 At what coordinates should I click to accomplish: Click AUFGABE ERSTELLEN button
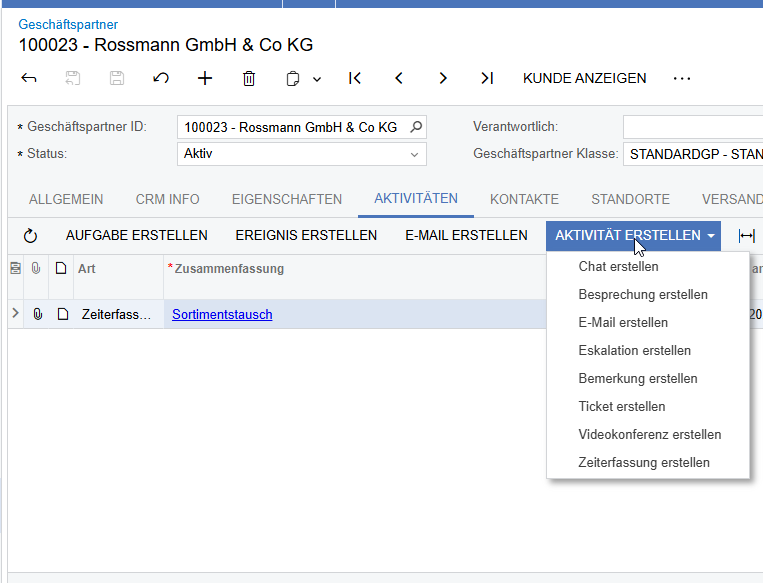point(137,236)
